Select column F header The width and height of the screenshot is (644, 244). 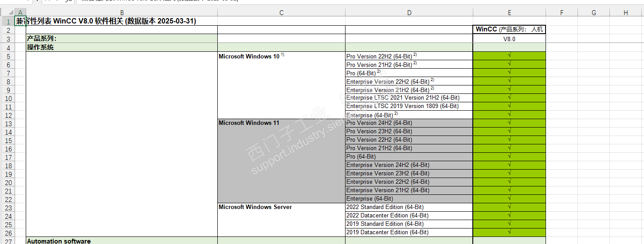562,12
